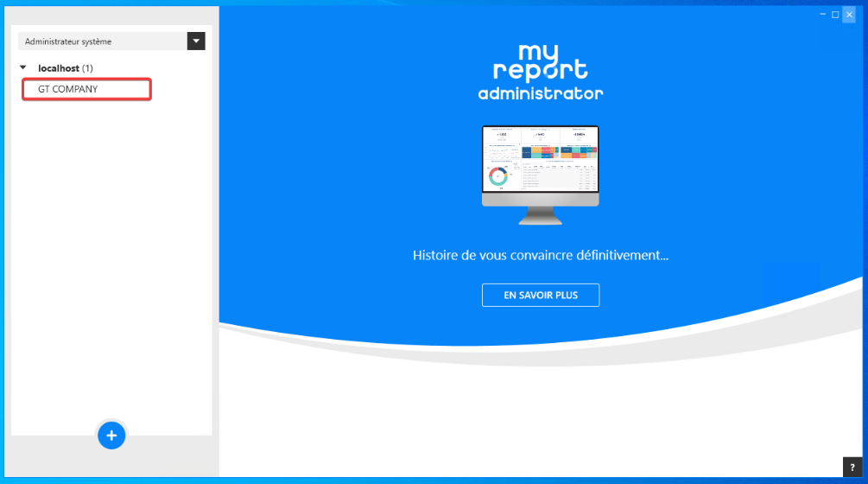Open the Administrateur système dropdown
Screen dimensions: 868x484
[196, 41]
